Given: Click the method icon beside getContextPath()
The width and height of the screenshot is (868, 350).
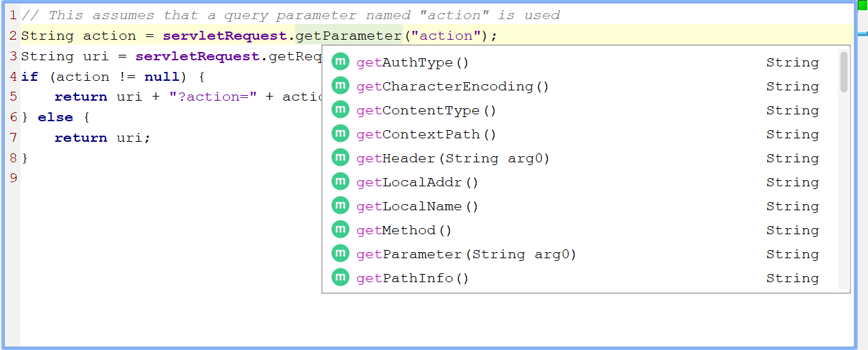Looking at the screenshot, I should click(x=340, y=134).
